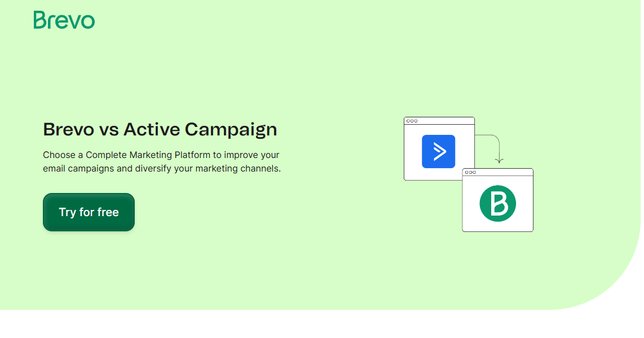Screen dimensions: 644x338
Task: Select the blue ActiveCampaign chevron icon
Action: pyautogui.click(x=438, y=151)
